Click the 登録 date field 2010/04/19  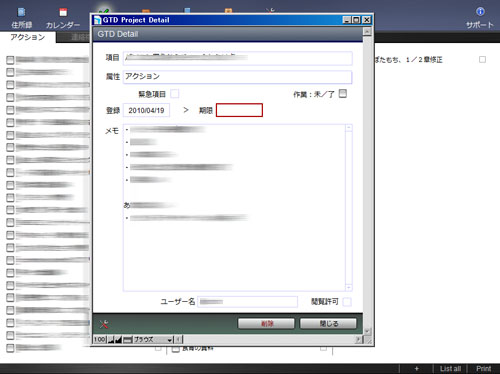[146, 110]
